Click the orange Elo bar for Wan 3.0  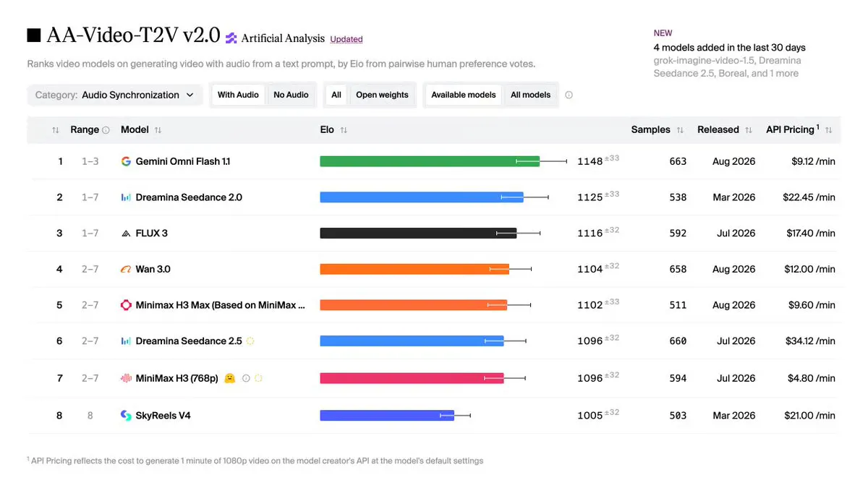point(414,269)
